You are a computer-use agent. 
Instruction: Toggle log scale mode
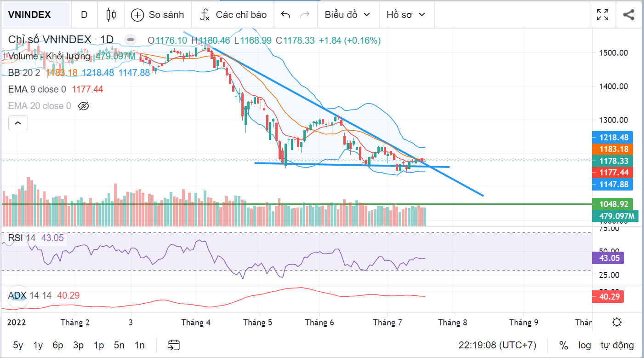point(585,345)
